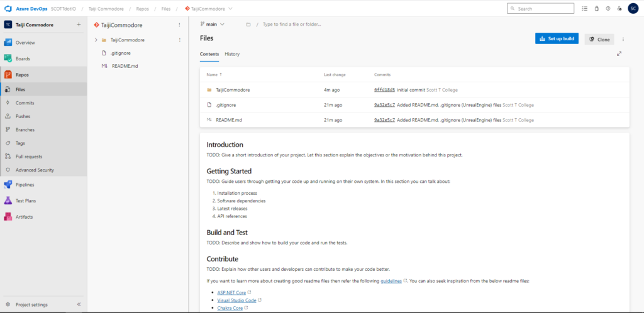
Task: Open commit 6ffd18d5 link
Action: click(x=384, y=90)
